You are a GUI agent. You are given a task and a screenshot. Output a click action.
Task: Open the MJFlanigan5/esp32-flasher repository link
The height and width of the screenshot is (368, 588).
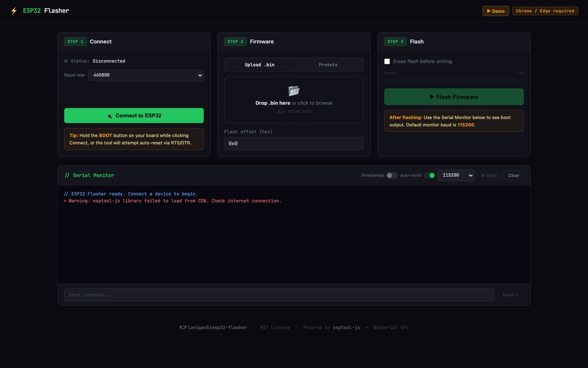[x=213, y=328]
